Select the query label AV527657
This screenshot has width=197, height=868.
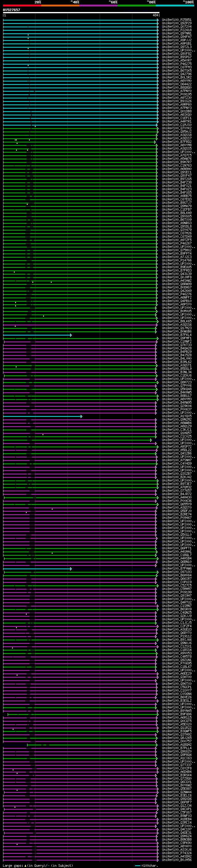tap(11, 10)
